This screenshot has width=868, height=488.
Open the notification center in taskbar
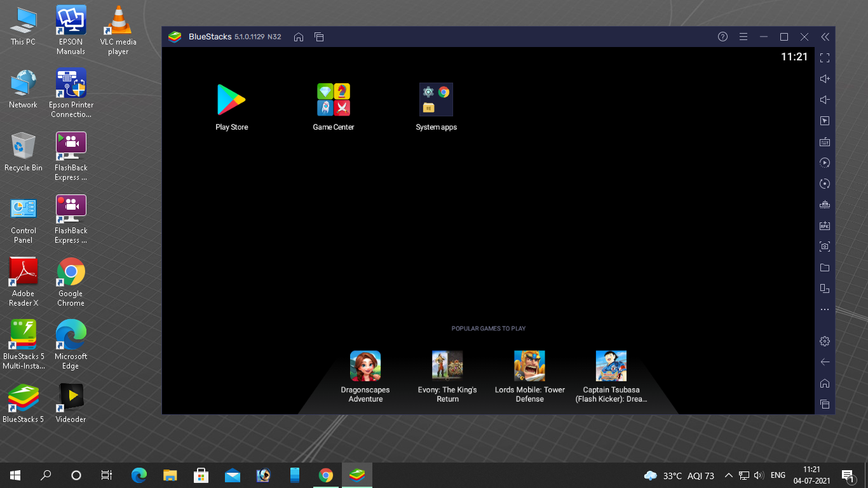[848, 475]
